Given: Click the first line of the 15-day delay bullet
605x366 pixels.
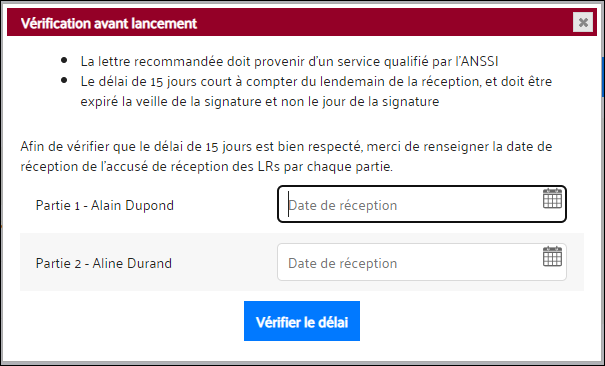Looking at the screenshot, I should click(x=316, y=81).
